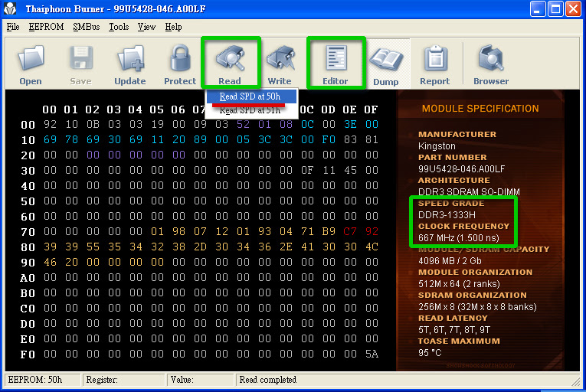Open the Help menu

[x=173, y=27]
